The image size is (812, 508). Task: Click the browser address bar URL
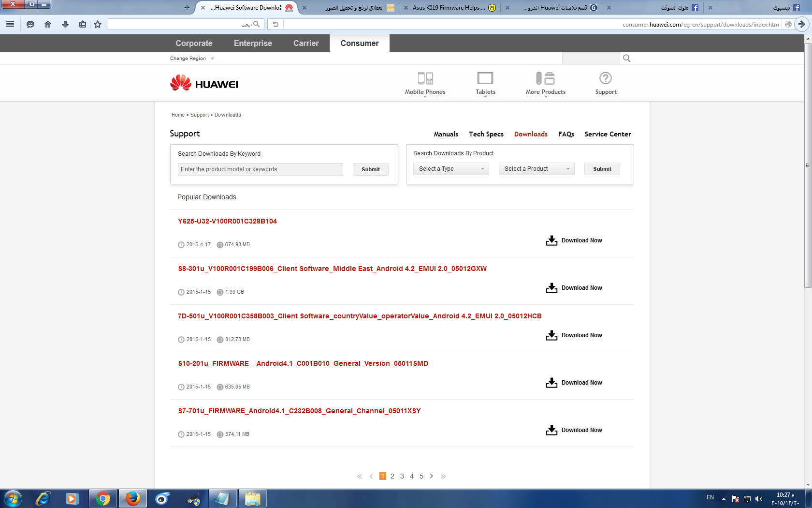coord(700,24)
